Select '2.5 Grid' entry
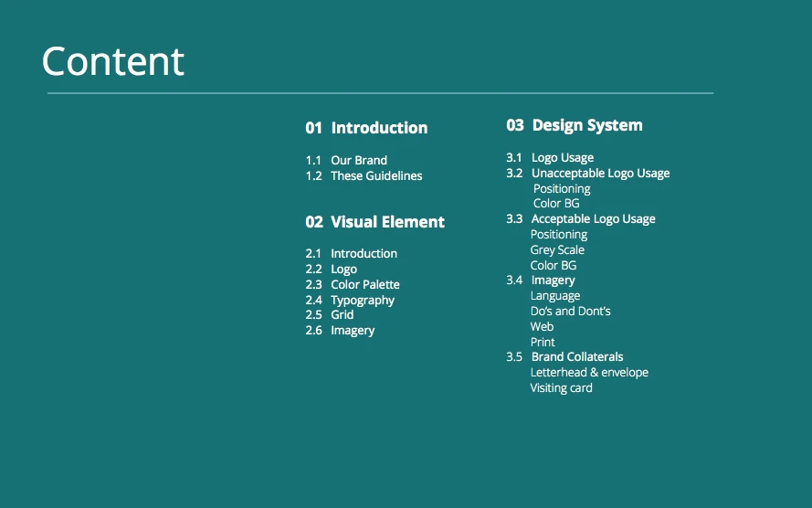The image size is (812, 508). [x=330, y=314]
